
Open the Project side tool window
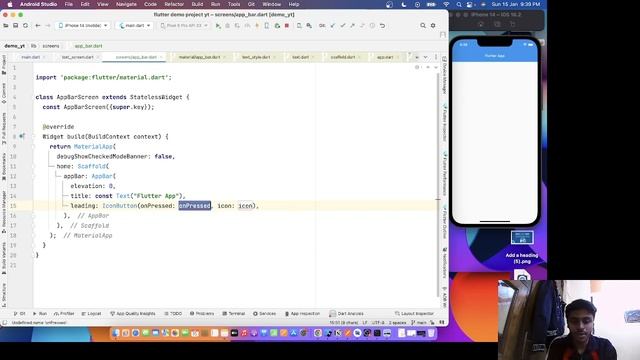(4, 65)
